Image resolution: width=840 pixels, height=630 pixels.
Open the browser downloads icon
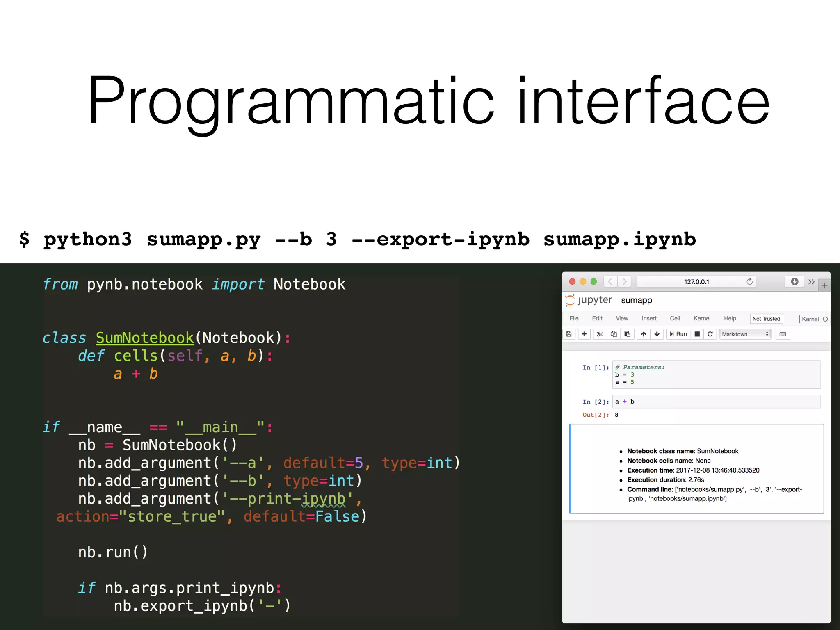(x=794, y=281)
